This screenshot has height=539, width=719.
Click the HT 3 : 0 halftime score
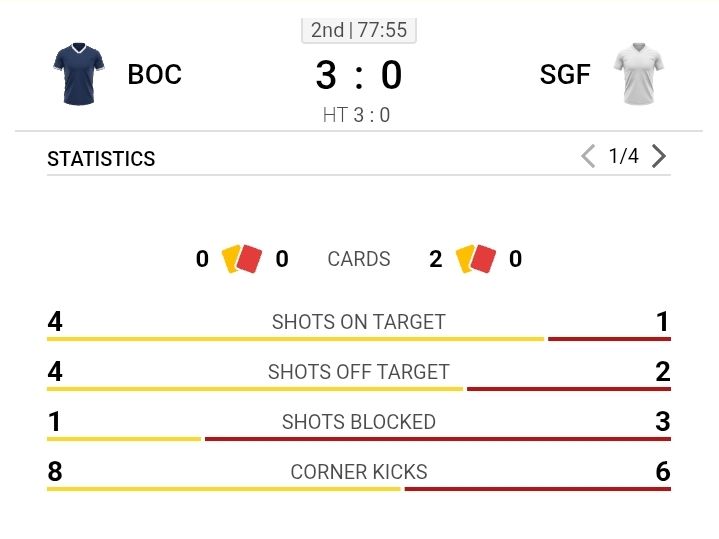coord(357,115)
